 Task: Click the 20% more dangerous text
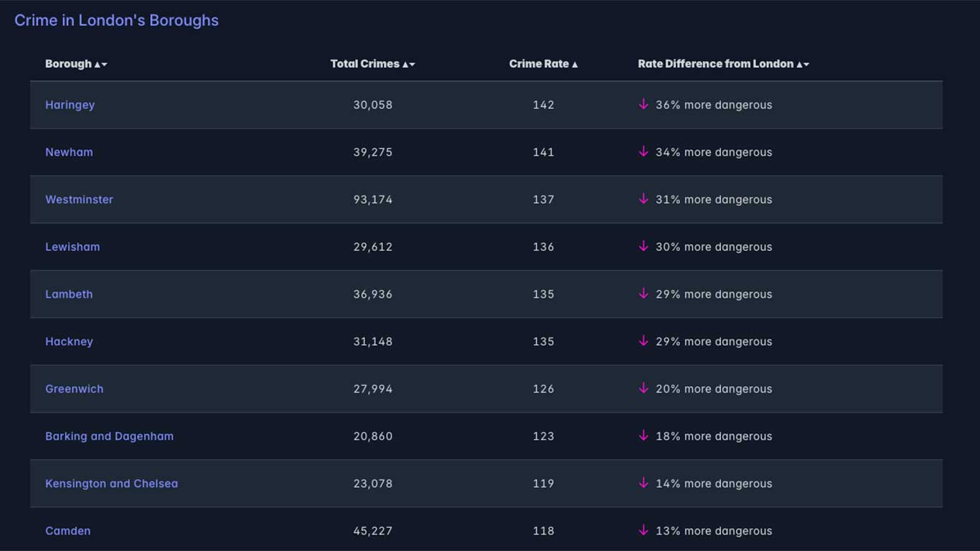point(714,389)
